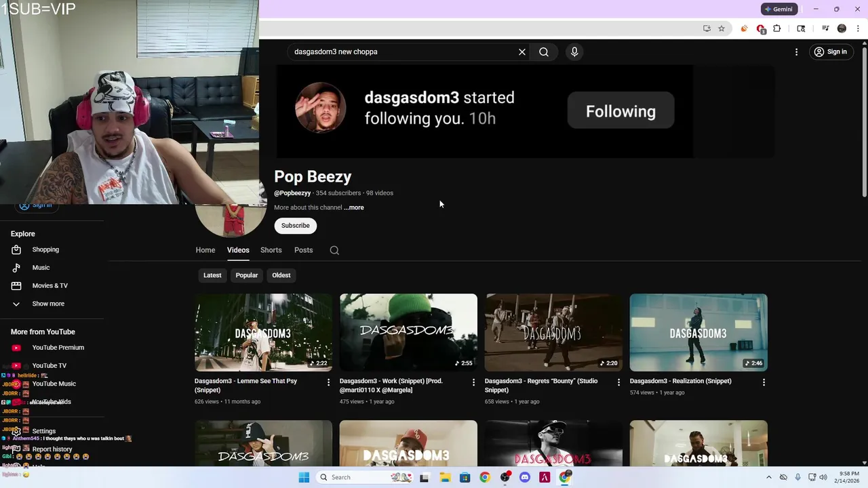Open OBS Studio from the taskbar
Screen dimensions: 868x488
(x=505, y=477)
